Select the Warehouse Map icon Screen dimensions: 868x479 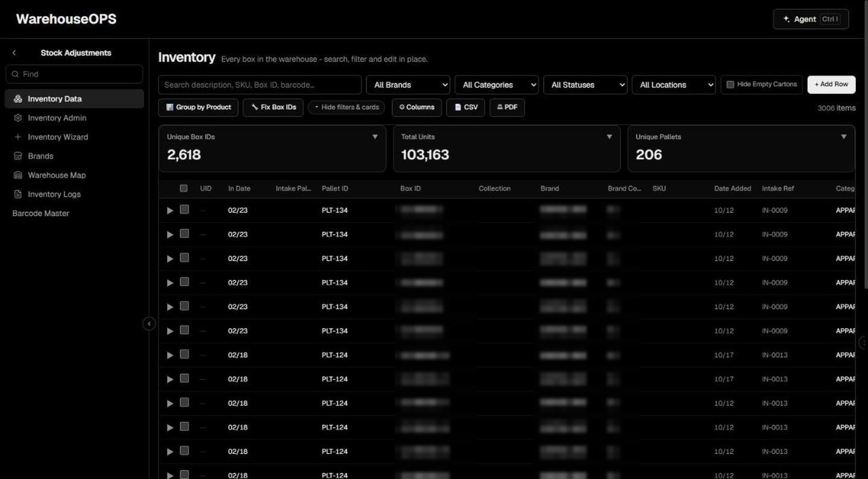17,175
